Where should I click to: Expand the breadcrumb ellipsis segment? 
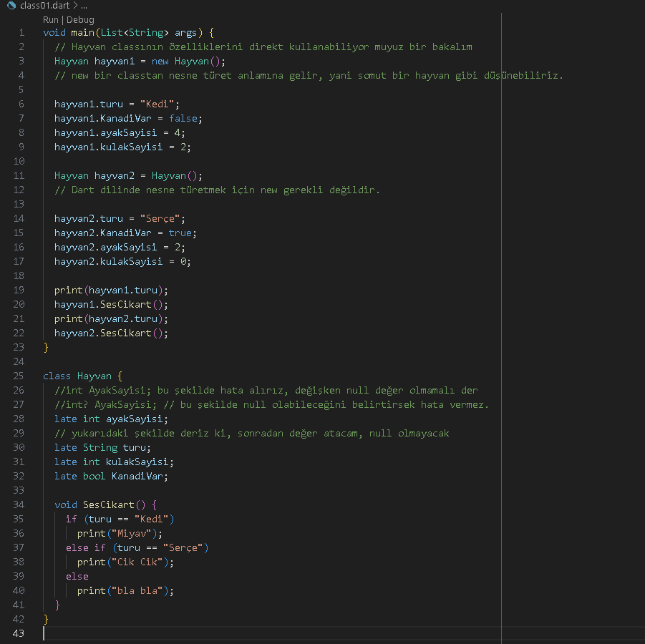pyautogui.click(x=84, y=5)
